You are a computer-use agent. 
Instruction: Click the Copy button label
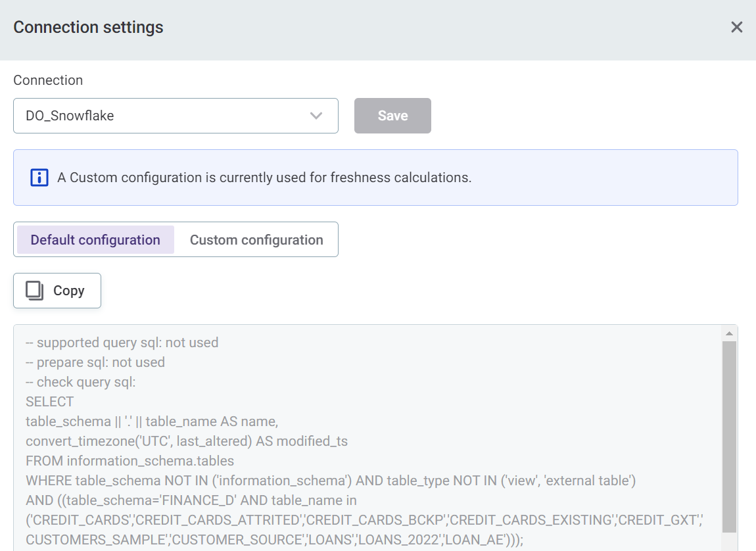(69, 291)
